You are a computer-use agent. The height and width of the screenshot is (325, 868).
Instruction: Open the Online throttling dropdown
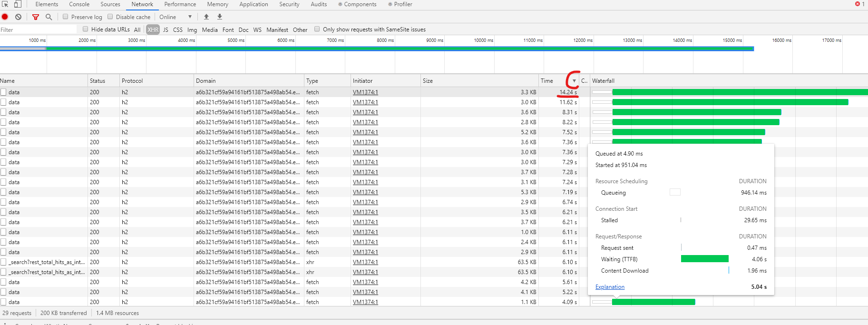click(176, 17)
